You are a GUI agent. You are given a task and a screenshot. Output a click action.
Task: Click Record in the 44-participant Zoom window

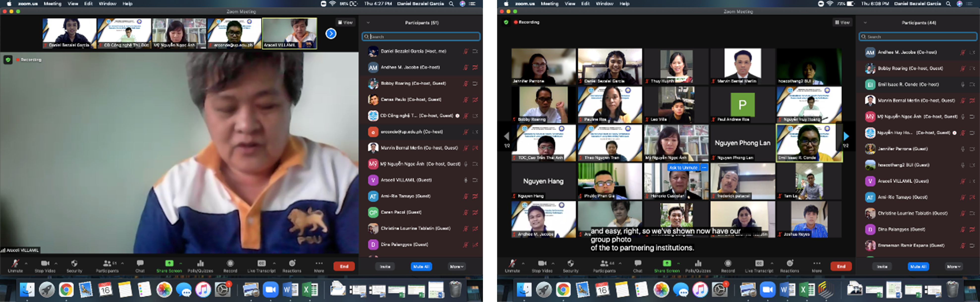click(x=728, y=266)
